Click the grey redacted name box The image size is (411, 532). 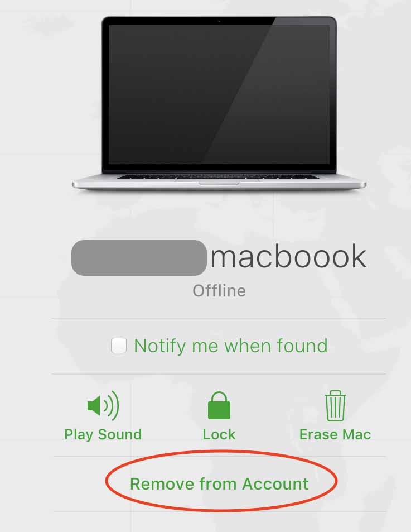coord(139,257)
